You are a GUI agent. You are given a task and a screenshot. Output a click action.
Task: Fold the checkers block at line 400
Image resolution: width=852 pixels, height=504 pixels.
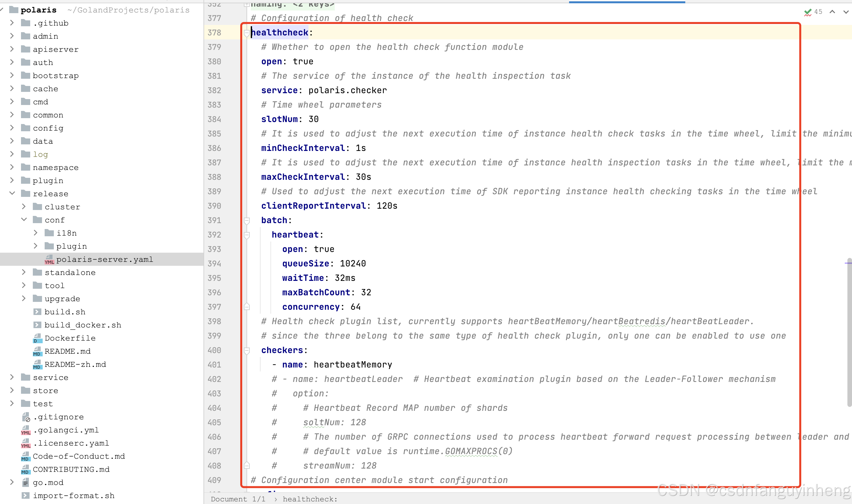coord(247,350)
